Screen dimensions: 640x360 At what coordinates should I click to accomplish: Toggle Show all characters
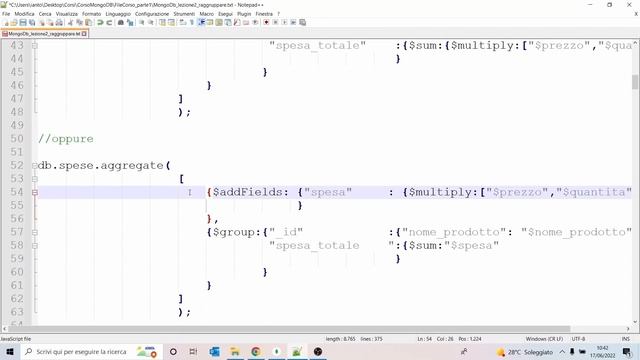point(192,23)
